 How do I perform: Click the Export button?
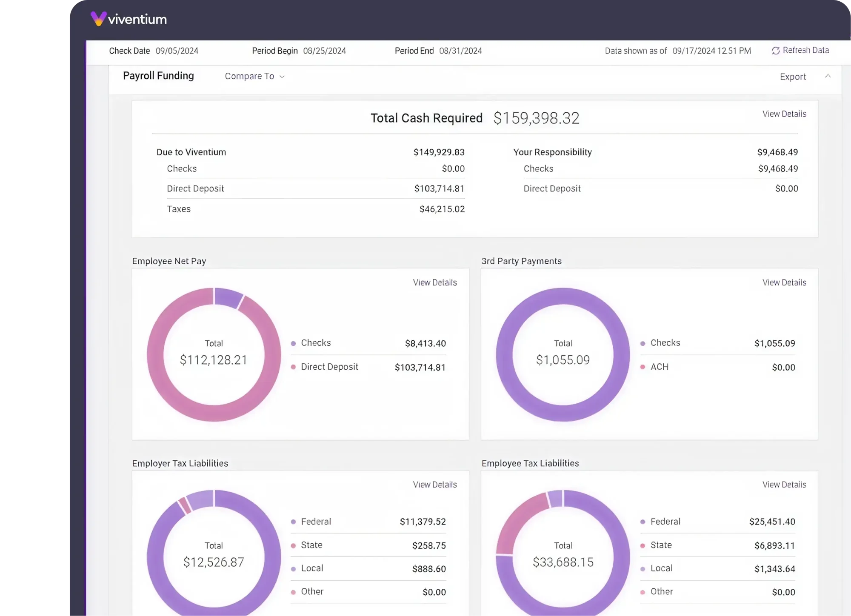793,77
